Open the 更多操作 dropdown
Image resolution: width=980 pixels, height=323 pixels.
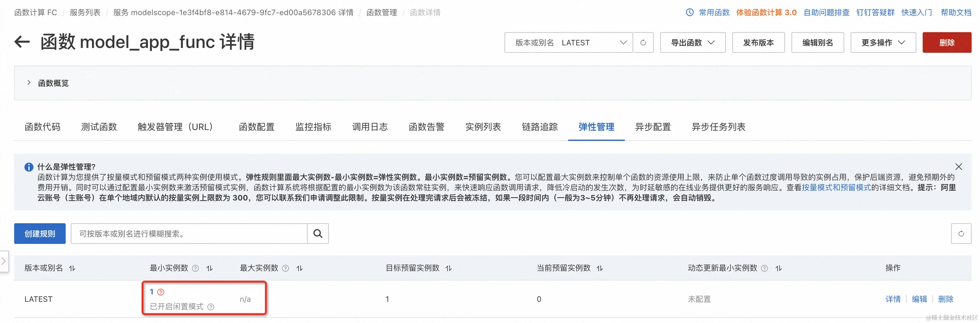coord(883,43)
